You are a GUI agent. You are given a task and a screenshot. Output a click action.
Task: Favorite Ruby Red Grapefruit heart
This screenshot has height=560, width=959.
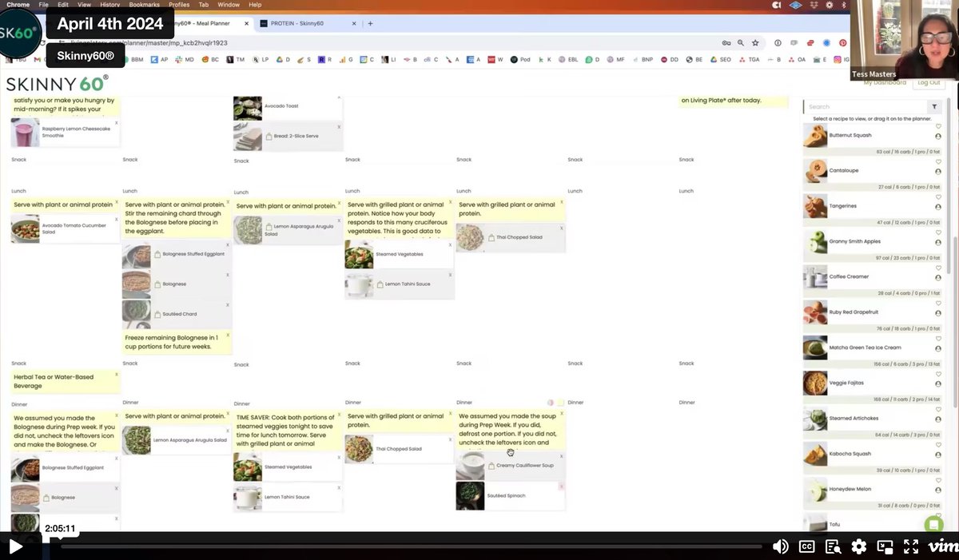pyautogui.click(x=938, y=304)
